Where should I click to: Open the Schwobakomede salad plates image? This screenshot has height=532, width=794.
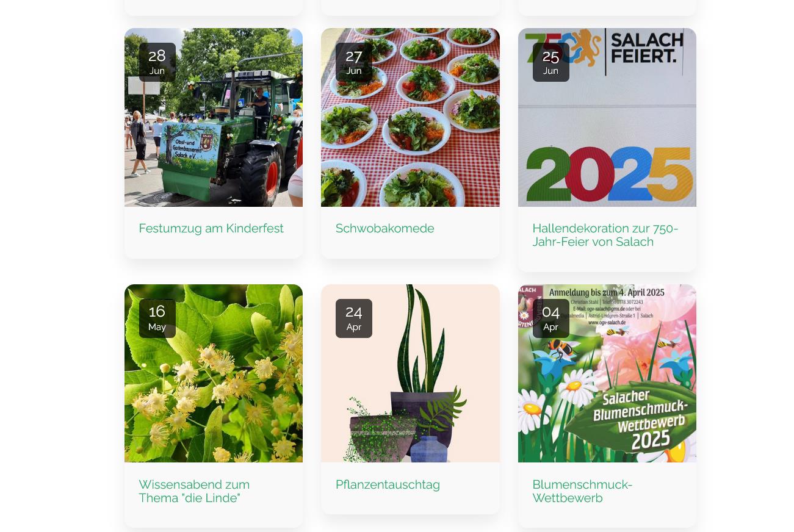pyautogui.click(x=410, y=117)
